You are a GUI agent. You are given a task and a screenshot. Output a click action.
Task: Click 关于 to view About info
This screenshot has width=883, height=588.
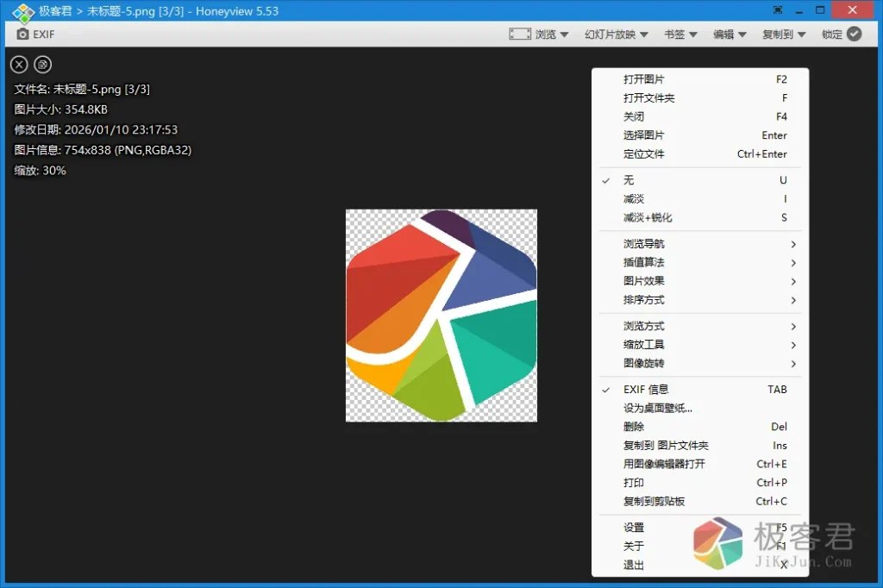coord(632,546)
